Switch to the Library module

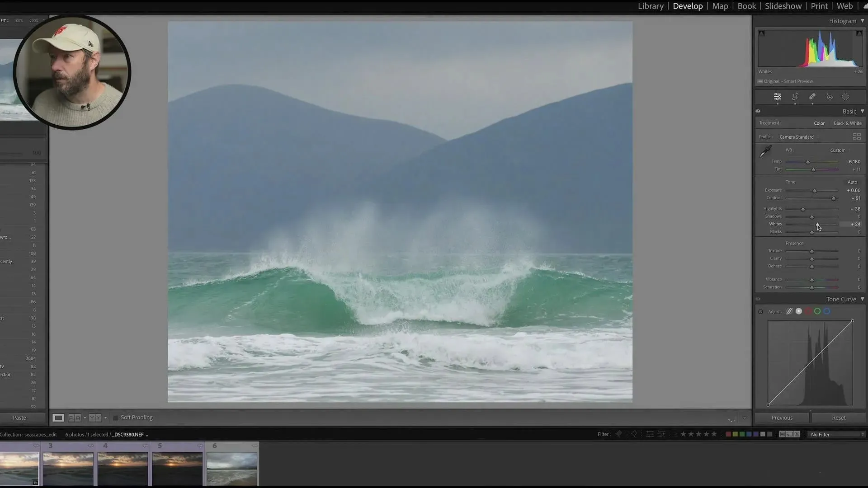point(651,6)
